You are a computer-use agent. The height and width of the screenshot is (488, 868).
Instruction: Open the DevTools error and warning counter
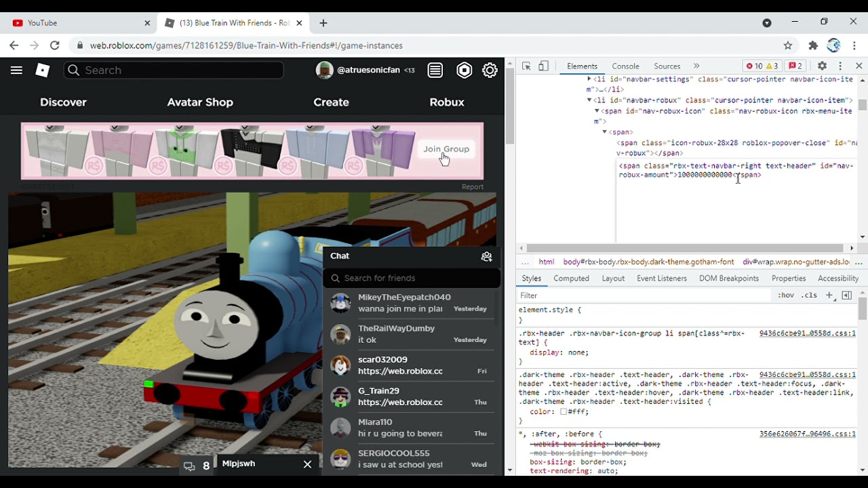(762, 66)
